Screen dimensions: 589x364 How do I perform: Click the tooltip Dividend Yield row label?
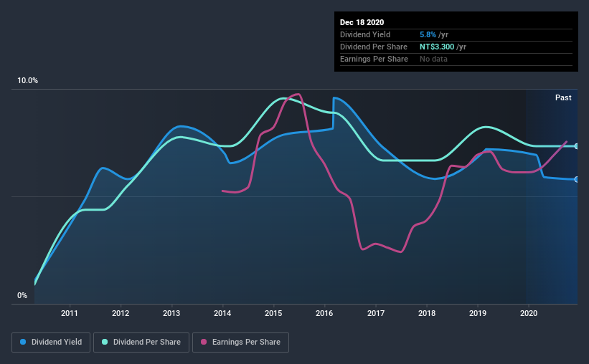click(365, 34)
